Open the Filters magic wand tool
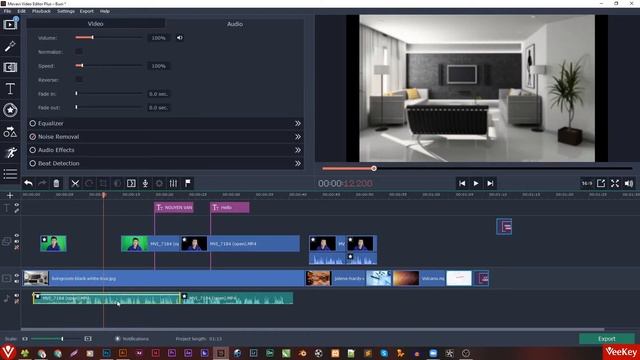 10,46
